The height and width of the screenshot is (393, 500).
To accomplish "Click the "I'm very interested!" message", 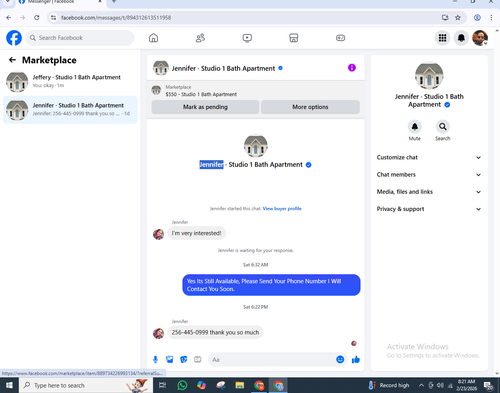I will [196, 233].
